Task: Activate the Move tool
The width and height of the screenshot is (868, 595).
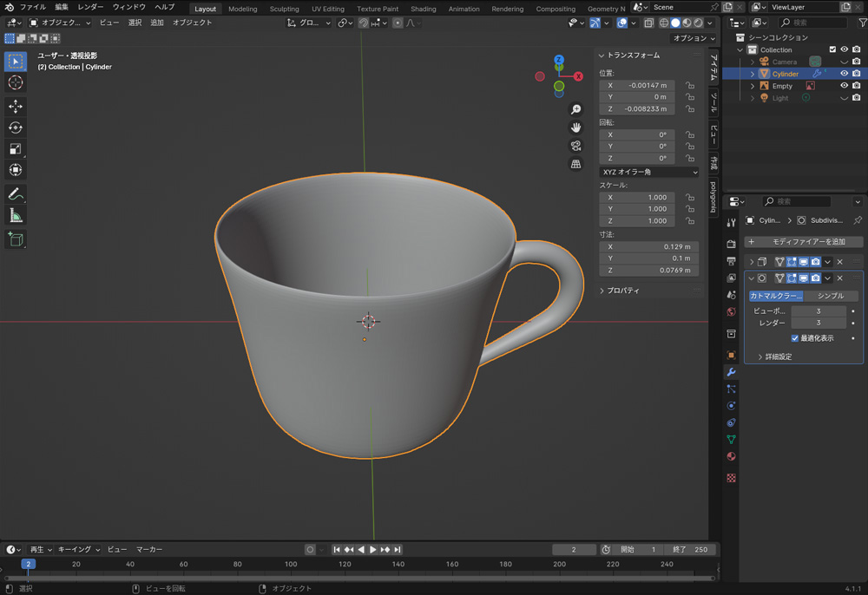Action: pos(15,106)
